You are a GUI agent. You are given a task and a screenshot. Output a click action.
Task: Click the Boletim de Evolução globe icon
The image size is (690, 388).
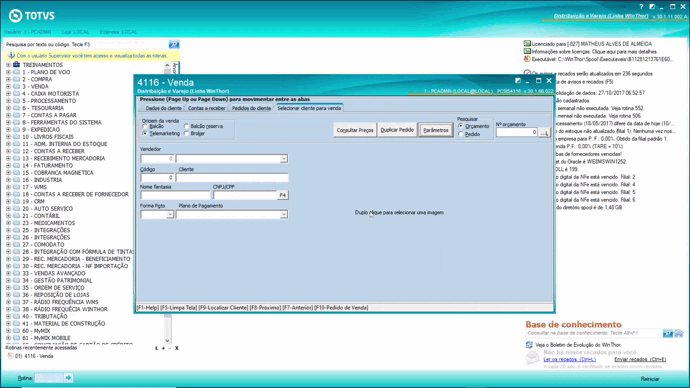tap(529, 345)
